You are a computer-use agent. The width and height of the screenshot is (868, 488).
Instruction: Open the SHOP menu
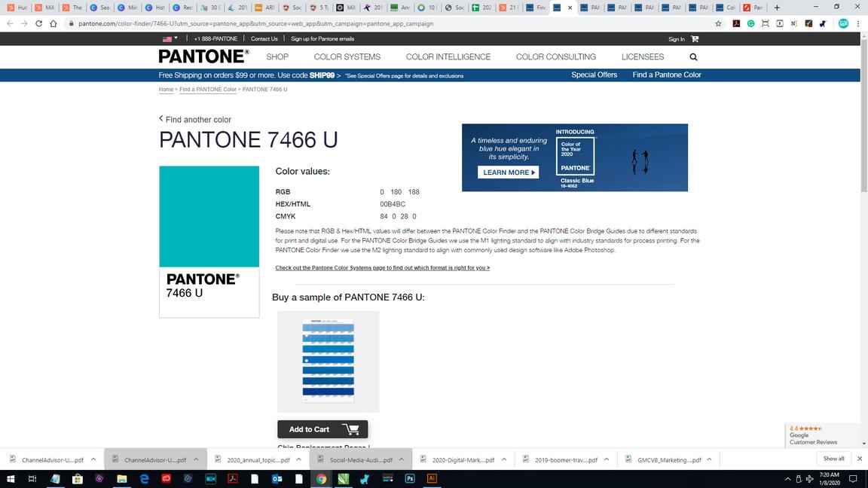(x=277, y=57)
